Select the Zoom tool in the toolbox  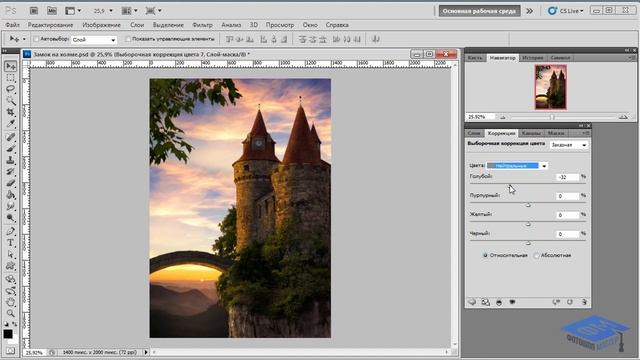(11, 313)
